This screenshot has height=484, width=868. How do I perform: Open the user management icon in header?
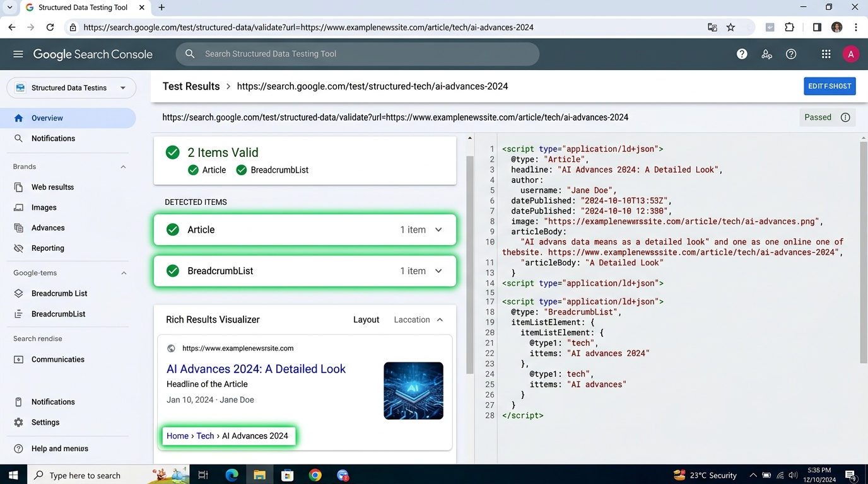click(766, 54)
